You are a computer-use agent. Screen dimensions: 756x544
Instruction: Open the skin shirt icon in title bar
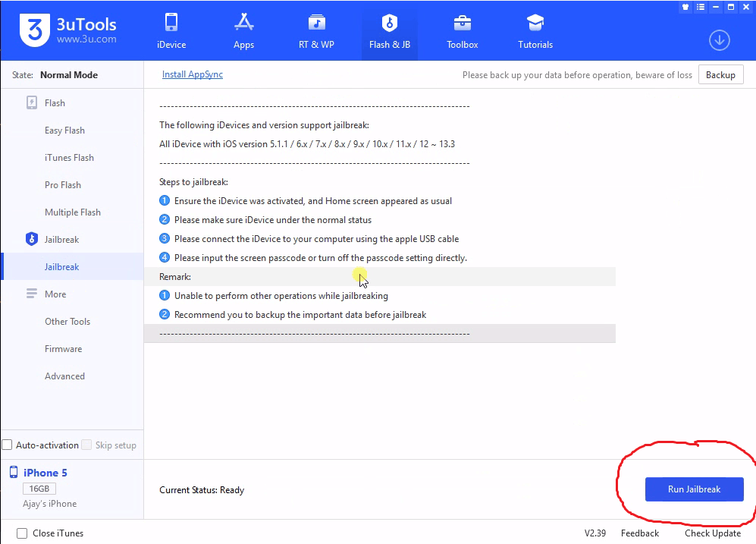(685, 7)
